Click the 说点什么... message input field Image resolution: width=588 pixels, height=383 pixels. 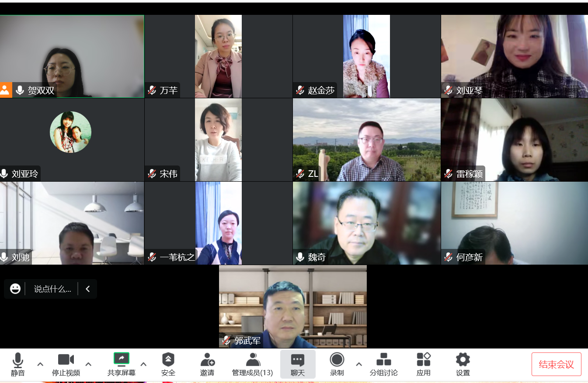pyautogui.click(x=52, y=289)
